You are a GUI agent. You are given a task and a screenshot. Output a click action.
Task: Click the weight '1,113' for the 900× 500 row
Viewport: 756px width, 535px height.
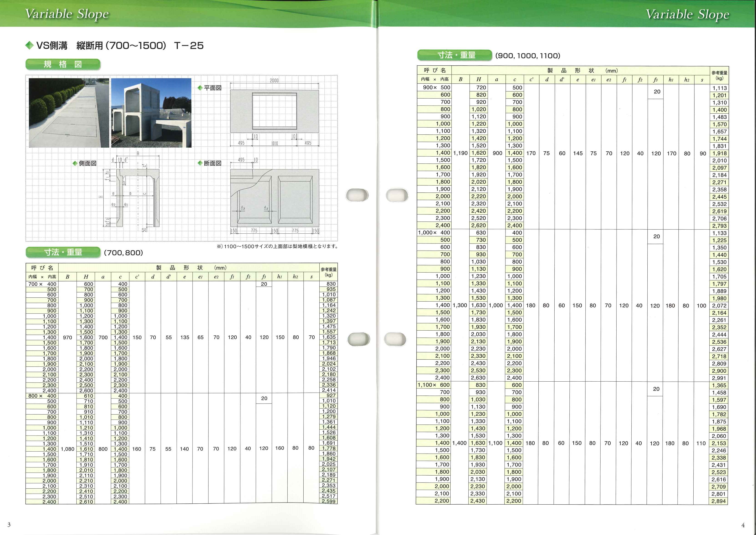[719, 88]
